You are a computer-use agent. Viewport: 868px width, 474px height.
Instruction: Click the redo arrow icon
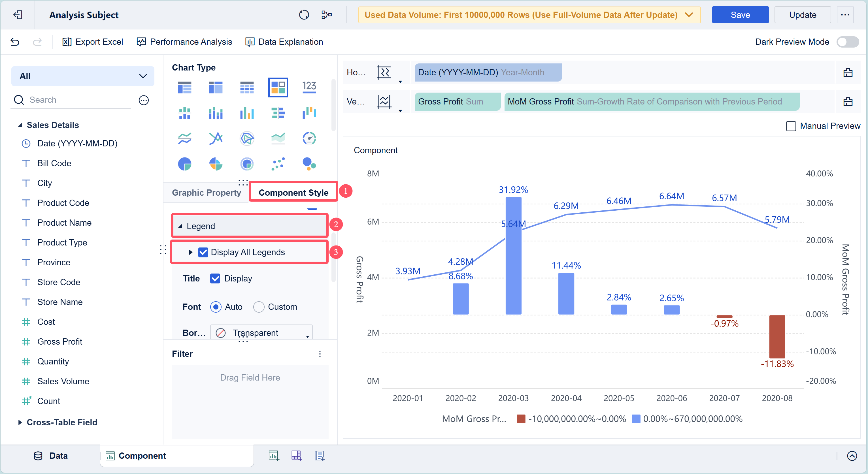pos(37,42)
